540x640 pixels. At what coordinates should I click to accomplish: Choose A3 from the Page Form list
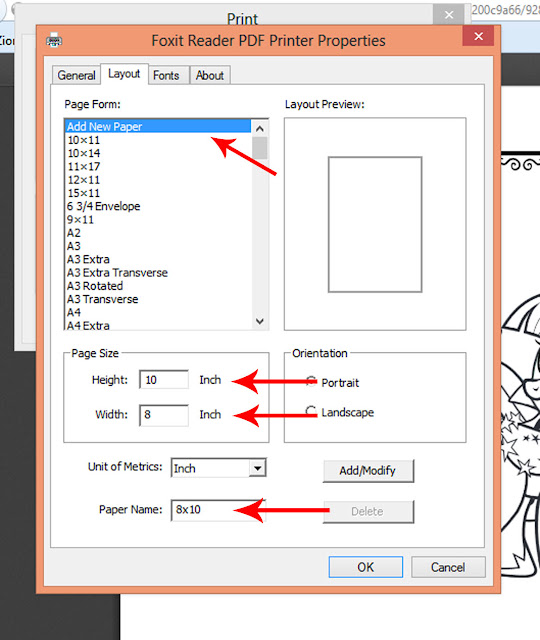158,246
